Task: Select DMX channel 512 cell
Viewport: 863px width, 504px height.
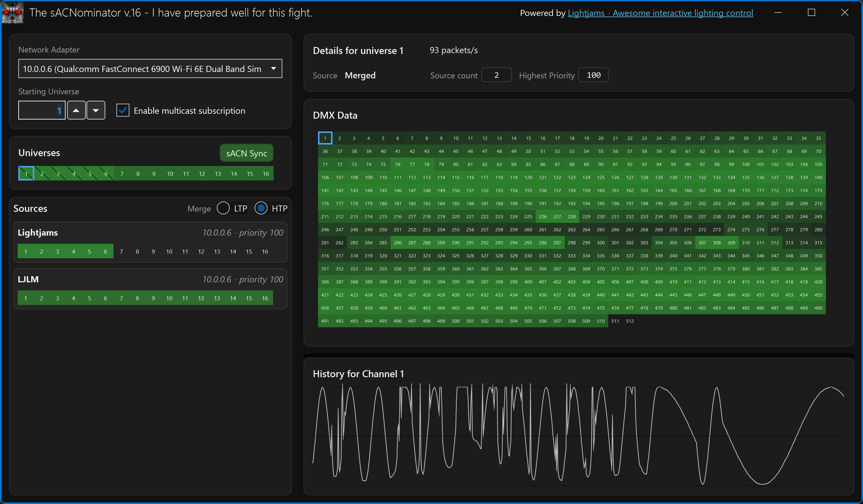Action: pyautogui.click(x=630, y=321)
